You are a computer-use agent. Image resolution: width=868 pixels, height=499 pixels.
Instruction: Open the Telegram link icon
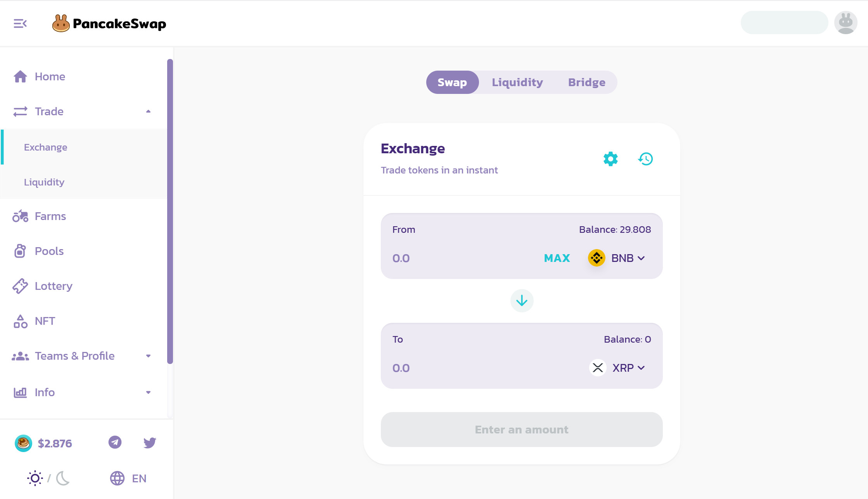coord(115,442)
